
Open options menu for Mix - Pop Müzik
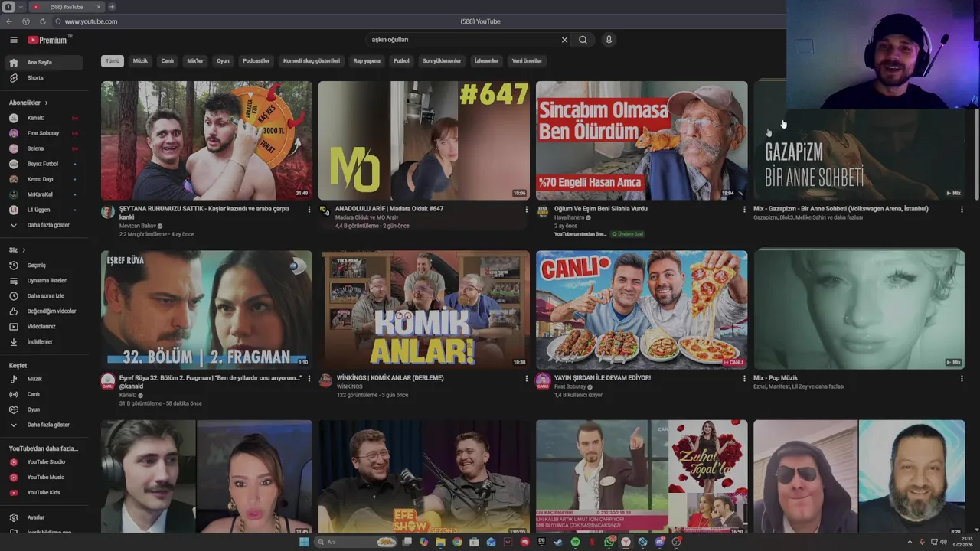point(962,378)
